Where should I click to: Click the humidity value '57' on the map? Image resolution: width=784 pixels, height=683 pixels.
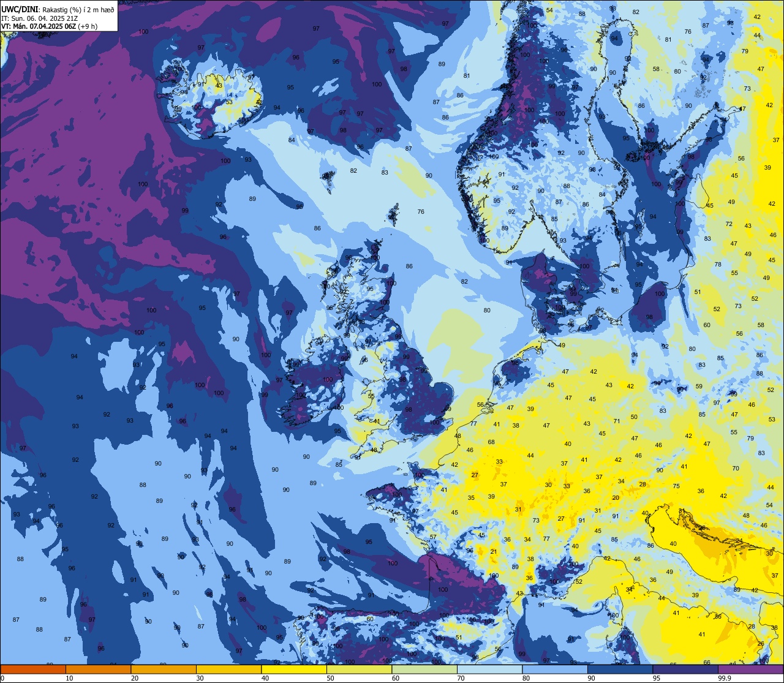[x=433, y=537]
